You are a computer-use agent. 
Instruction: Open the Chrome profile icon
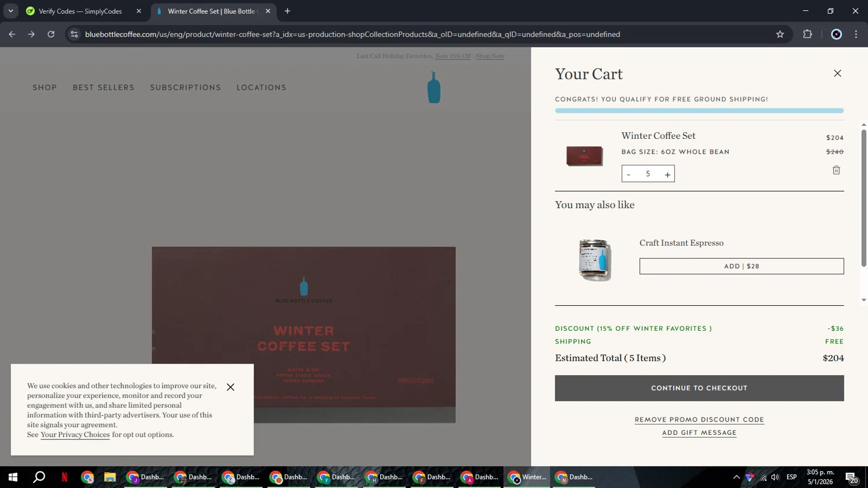tap(836, 34)
